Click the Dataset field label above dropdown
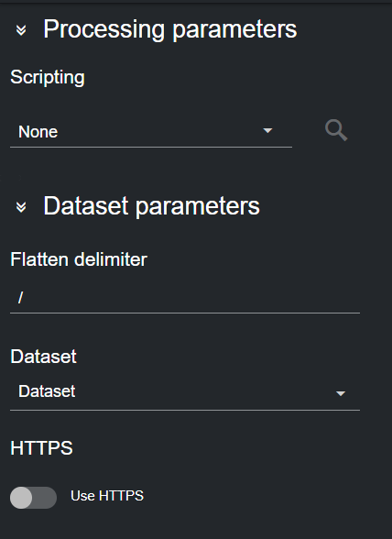 click(x=43, y=357)
